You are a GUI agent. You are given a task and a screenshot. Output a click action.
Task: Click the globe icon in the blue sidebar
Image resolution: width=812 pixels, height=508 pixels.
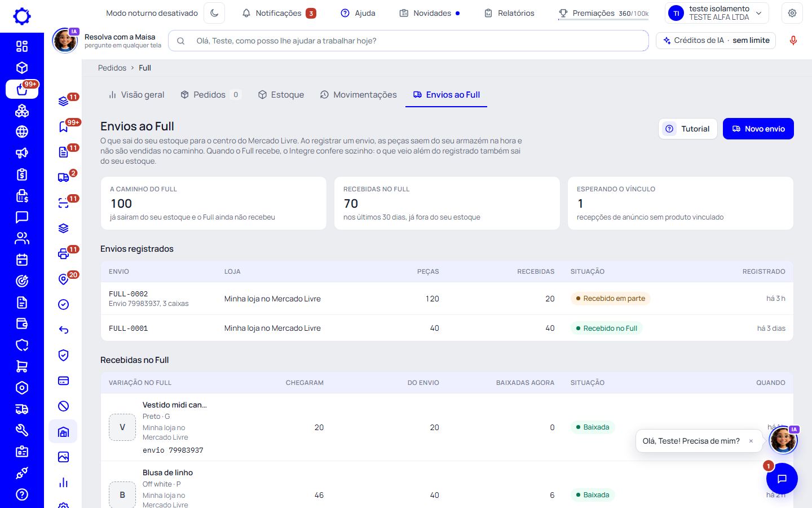pos(22,132)
